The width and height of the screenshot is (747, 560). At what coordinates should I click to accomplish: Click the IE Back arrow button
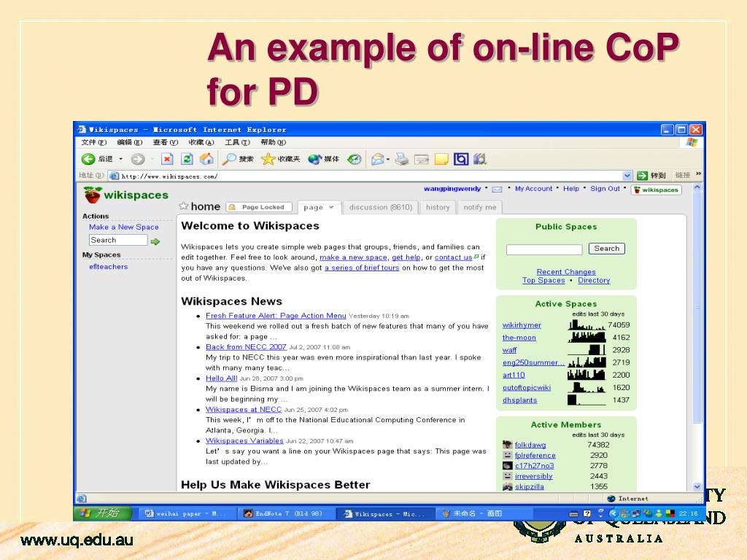[88, 159]
